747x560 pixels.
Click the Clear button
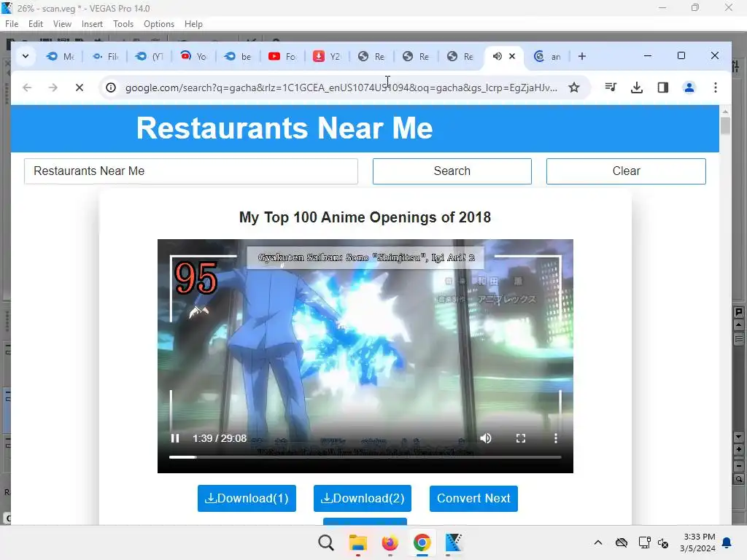coord(626,171)
